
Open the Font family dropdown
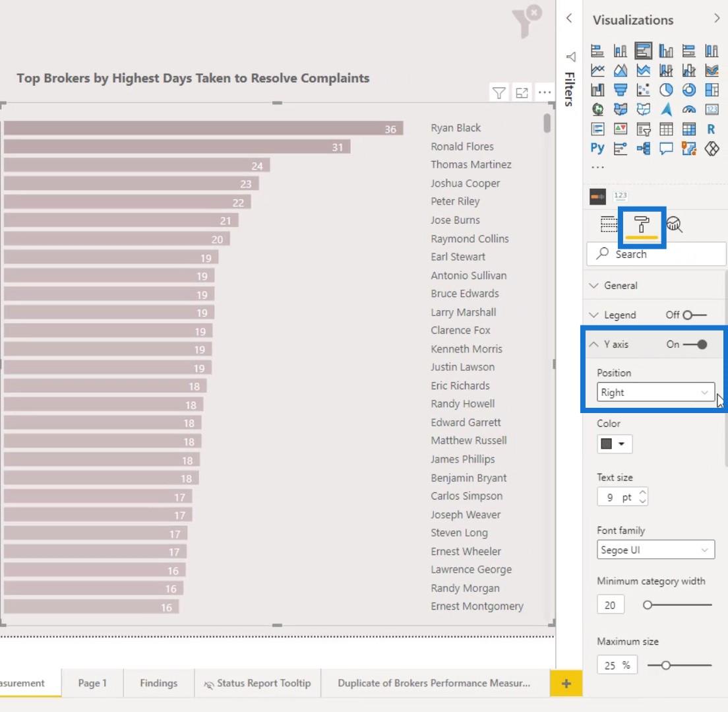[x=655, y=550]
